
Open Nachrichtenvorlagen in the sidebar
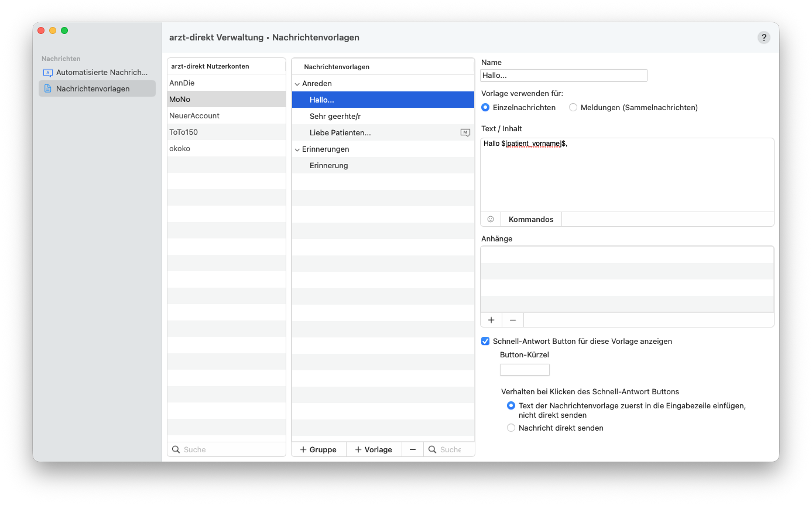(x=92, y=88)
